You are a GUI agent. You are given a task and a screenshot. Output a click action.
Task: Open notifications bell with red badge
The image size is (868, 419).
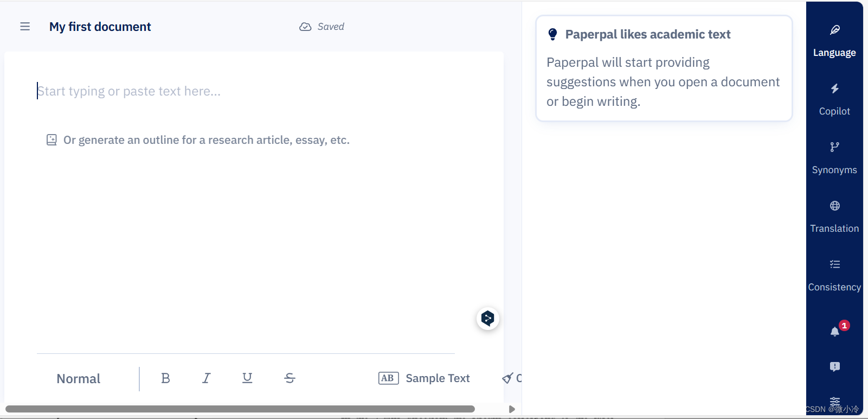click(x=835, y=332)
